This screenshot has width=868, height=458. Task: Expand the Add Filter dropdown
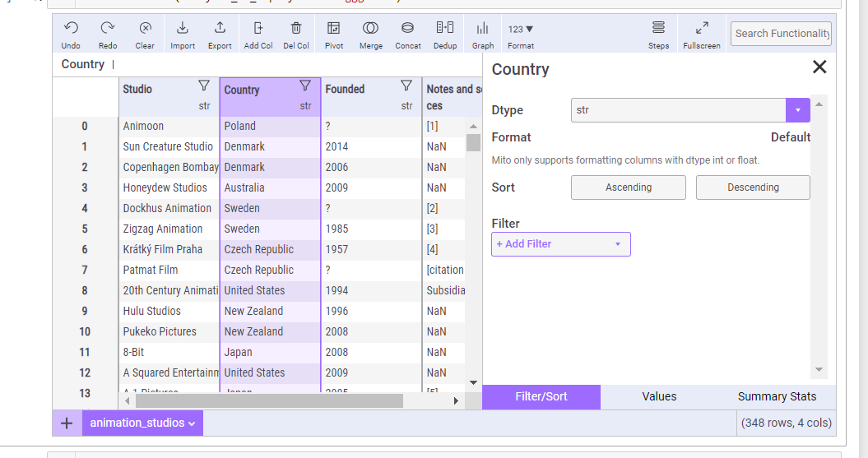pos(561,244)
